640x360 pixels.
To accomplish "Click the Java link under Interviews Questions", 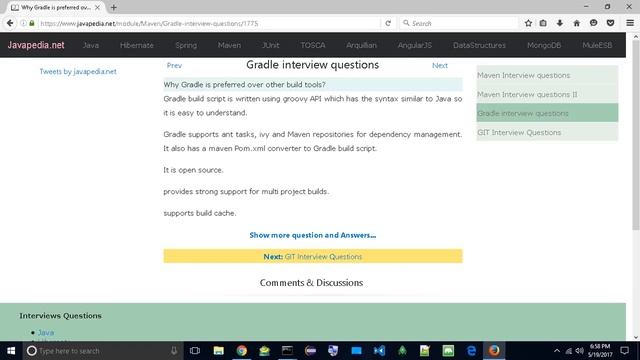I will tap(46, 333).
